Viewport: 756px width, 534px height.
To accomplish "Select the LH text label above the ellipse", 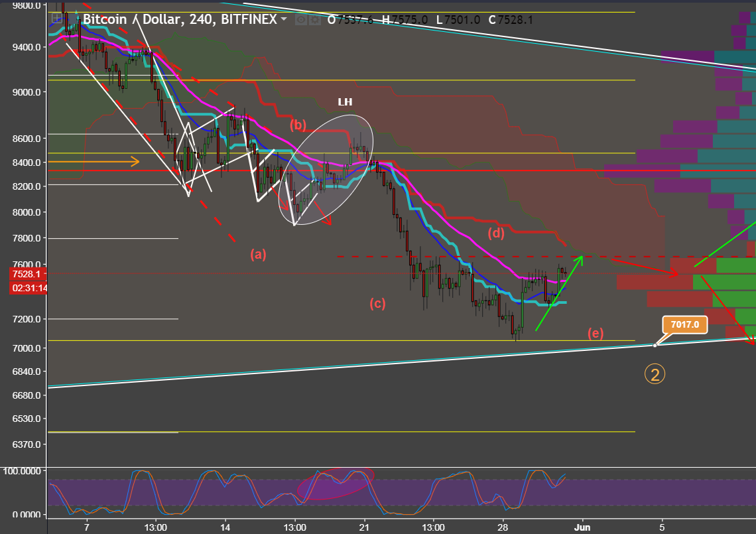I will point(345,101).
